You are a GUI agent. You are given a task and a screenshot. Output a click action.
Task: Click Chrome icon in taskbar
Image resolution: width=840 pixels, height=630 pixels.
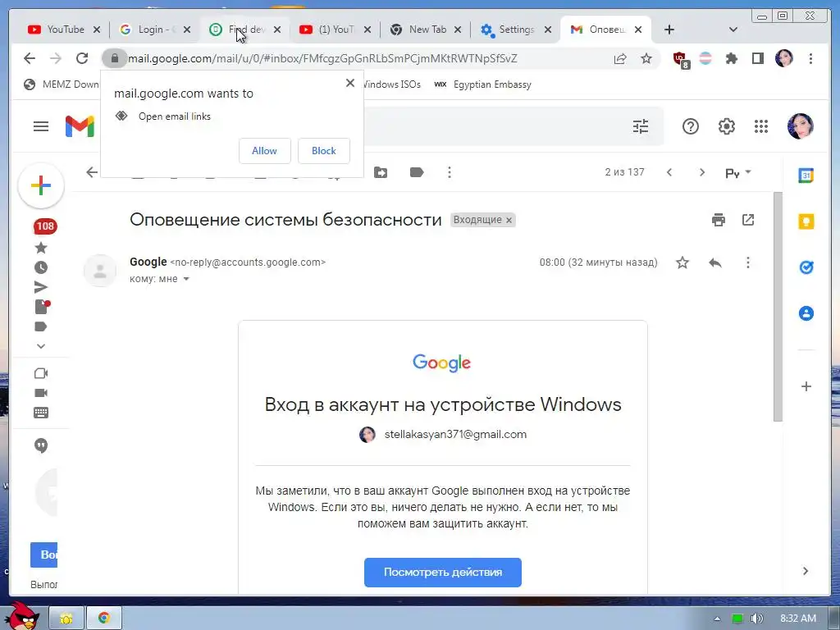(x=104, y=618)
